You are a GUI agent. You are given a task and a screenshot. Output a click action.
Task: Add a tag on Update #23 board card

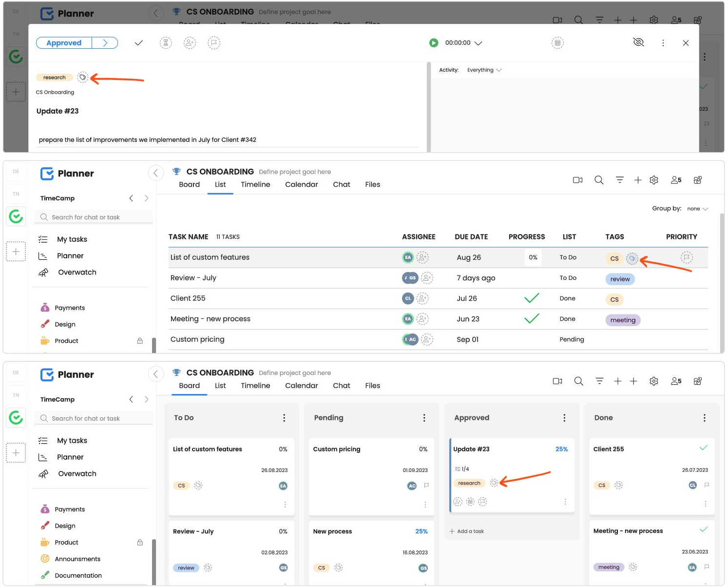tap(494, 483)
